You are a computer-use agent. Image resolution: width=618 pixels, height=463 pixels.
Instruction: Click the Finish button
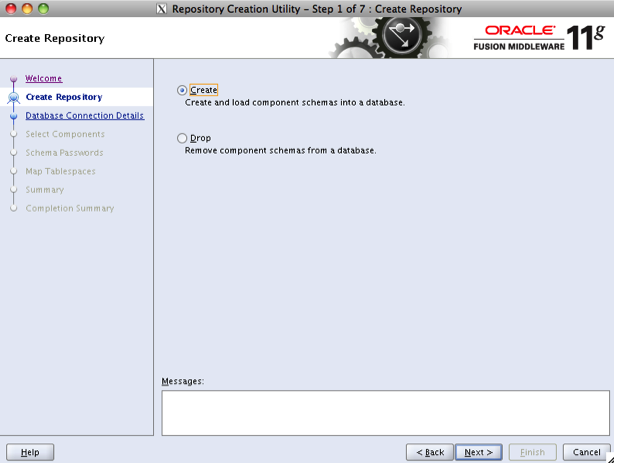pos(532,452)
